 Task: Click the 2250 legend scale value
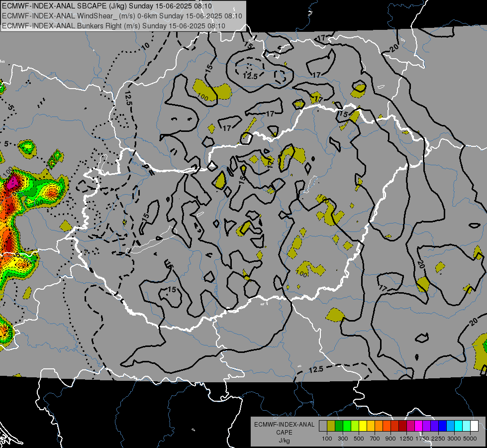tap(439, 439)
